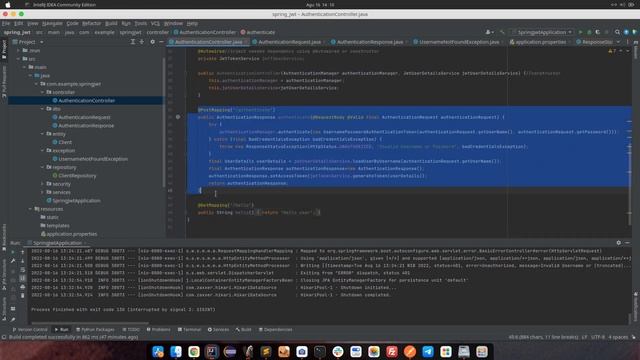Open the Services tool window
This screenshot has height=360, width=640.
click(x=218, y=330)
